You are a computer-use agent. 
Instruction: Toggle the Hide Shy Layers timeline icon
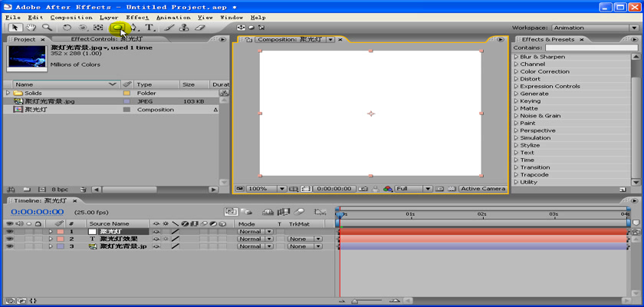point(268,212)
